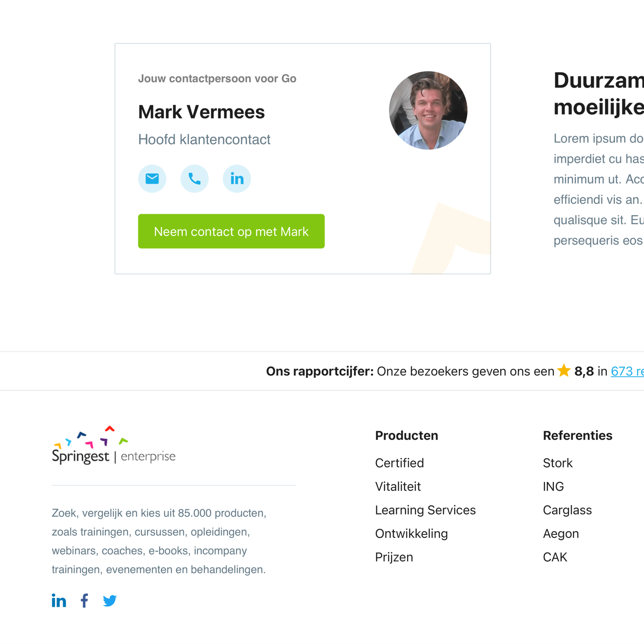
Task: Open Springest LinkedIn page in footer
Action: (x=59, y=600)
